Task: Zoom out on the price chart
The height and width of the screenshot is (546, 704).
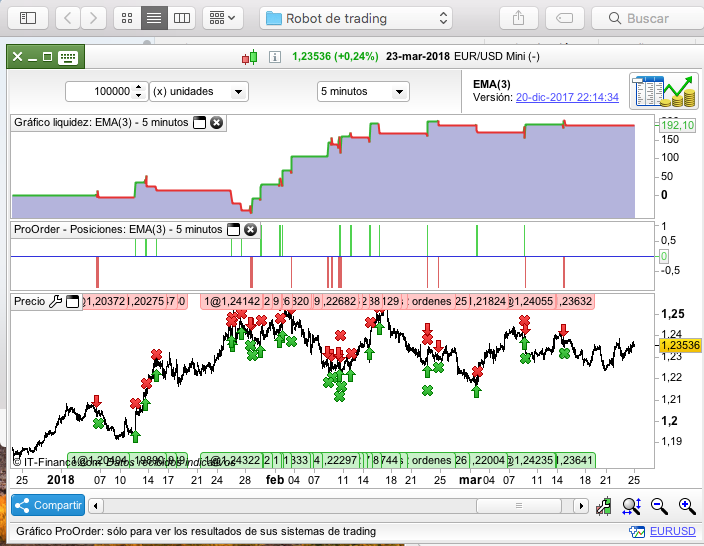Action: (x=659, y=506)
